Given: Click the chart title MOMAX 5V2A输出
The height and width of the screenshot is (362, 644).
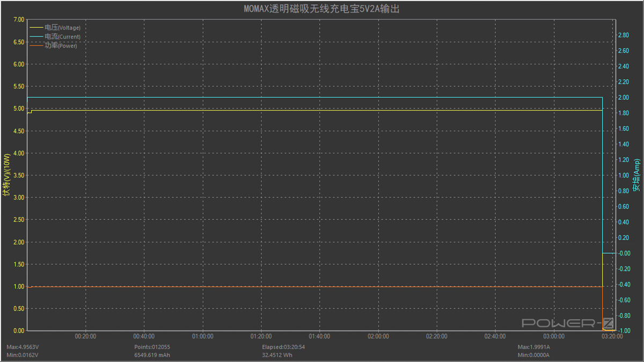Looking at the screenshot, I should [322, 9].
